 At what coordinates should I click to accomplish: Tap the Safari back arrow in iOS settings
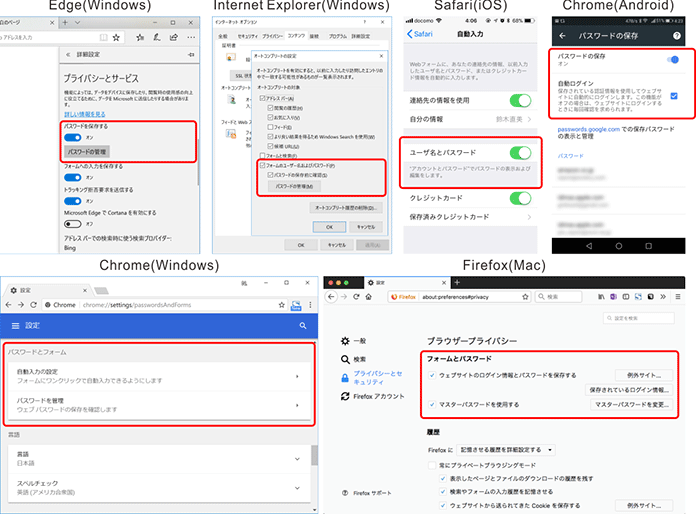(x=409, y=34)
